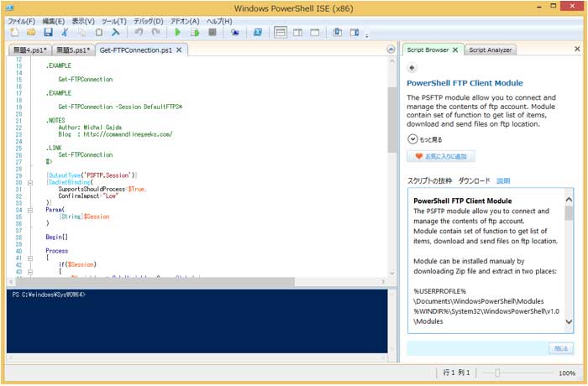Close the Get-FTPConnection.ps1 tab
Image resolution: width=588 pixels, height=386 pixels.
179,50
